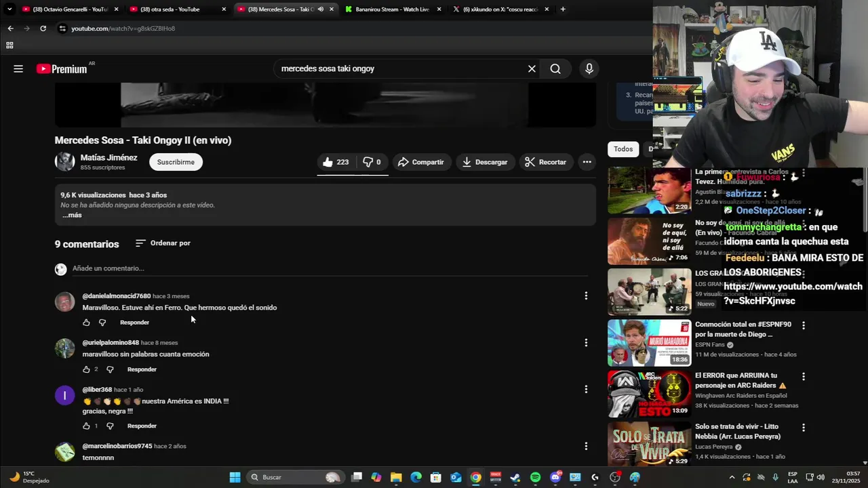
Task: Dislike the Mercedes Sosa video
Action: (x=372, y=162)
